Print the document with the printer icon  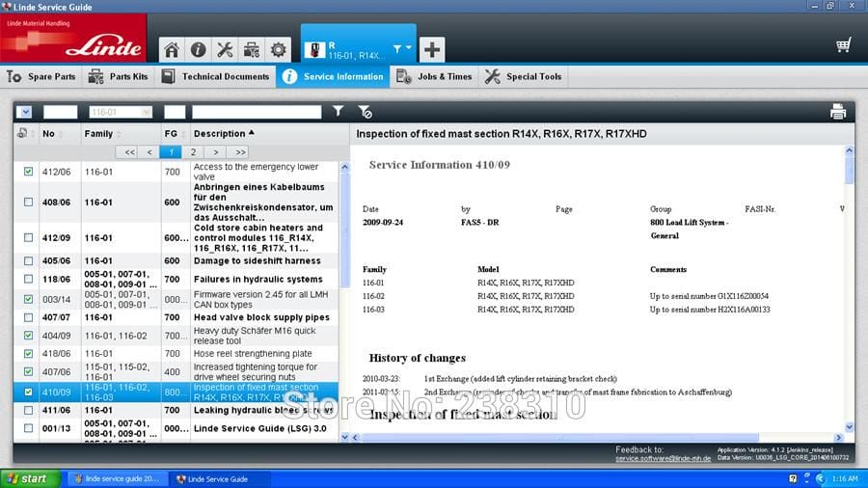[x=837, y=112]
